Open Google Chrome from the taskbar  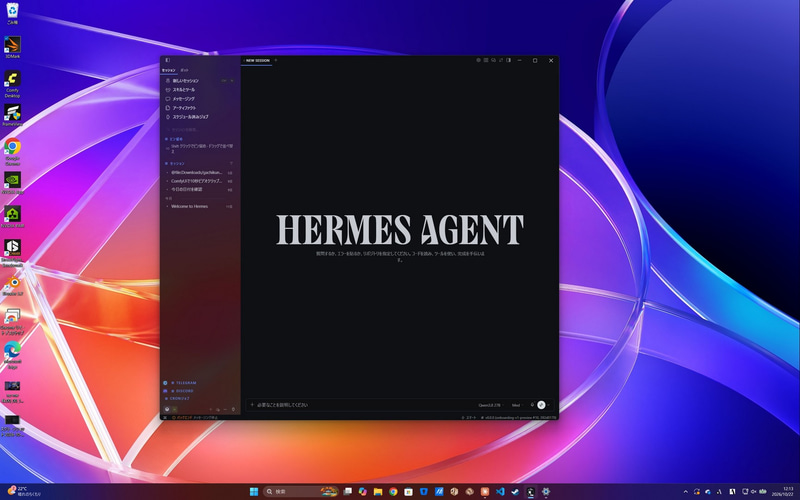point(393,492)
